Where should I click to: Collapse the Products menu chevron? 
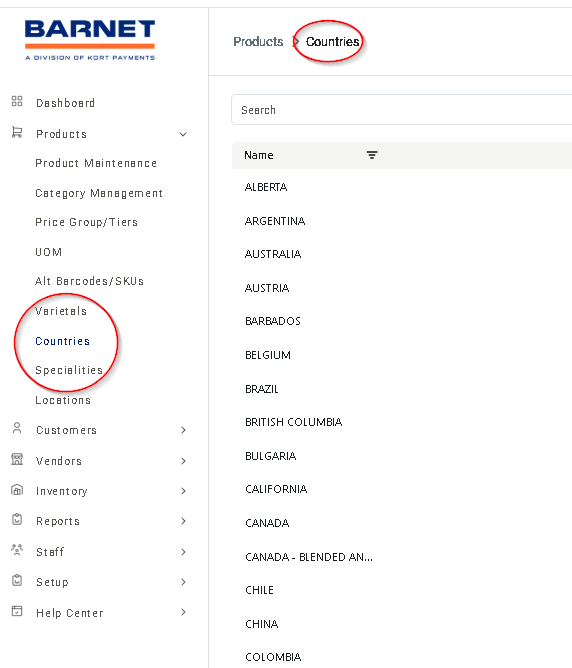coord(183,135)
